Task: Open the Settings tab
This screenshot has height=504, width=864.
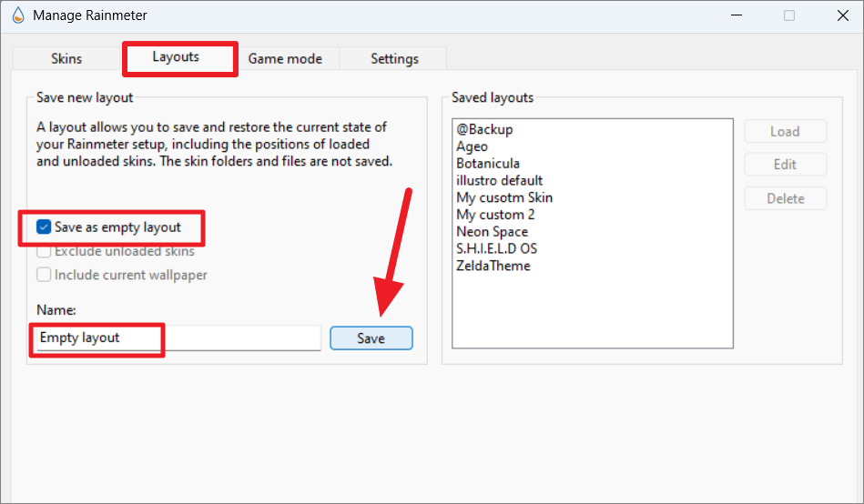Action: tap(394, 58)
